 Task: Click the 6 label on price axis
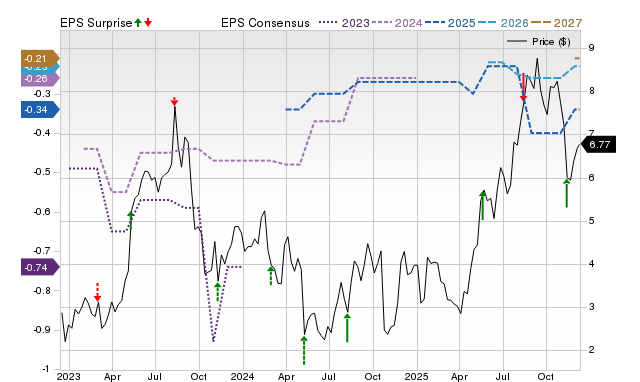coord(591,178)
